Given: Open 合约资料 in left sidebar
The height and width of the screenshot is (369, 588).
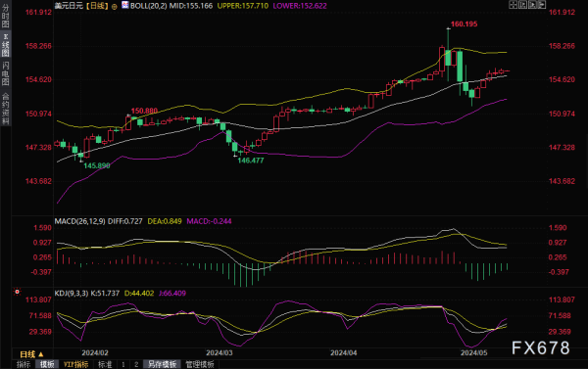Looking at the screenshot, I should click(5, 109).
